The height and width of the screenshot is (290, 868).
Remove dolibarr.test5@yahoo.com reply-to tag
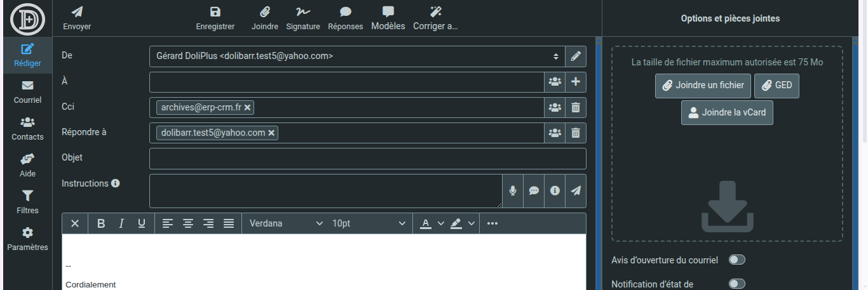coord(271,133)
